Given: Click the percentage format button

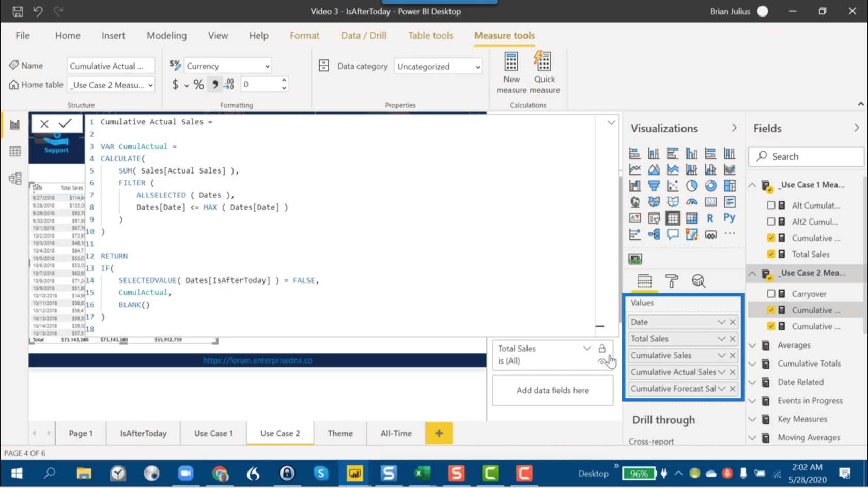Looking at the screenshot, I should pos(198,85).
